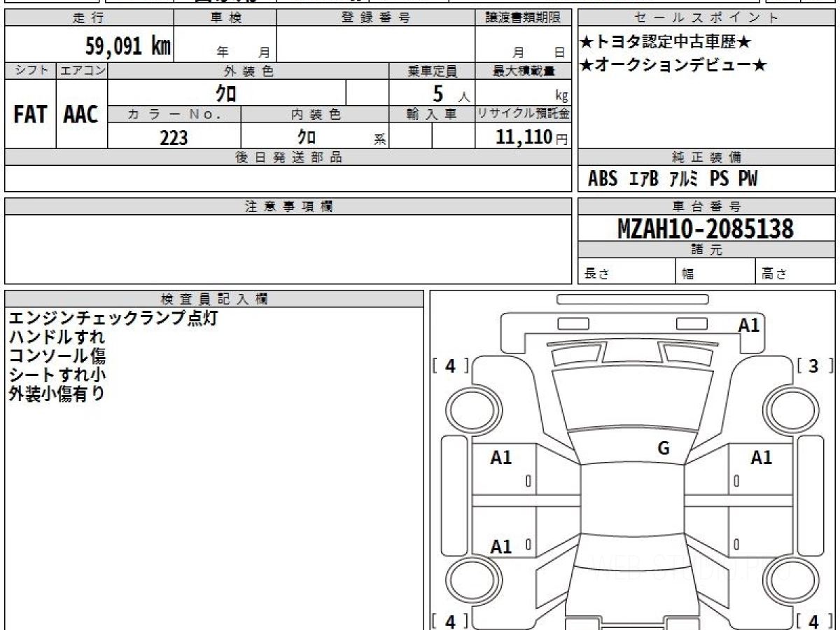Select the "外装色" header
Screen dimensions: 840x630
pyautogui.click(x=248, y=71)
